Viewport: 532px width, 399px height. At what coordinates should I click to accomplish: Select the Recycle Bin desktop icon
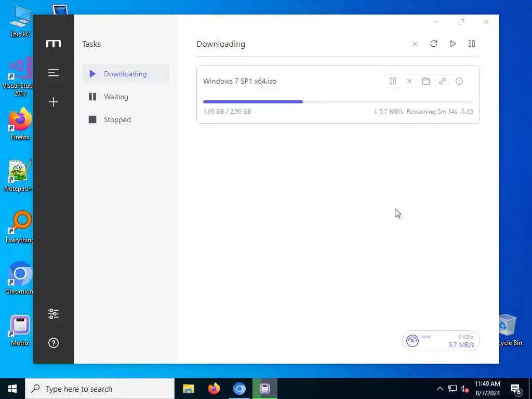coord(509,330)
